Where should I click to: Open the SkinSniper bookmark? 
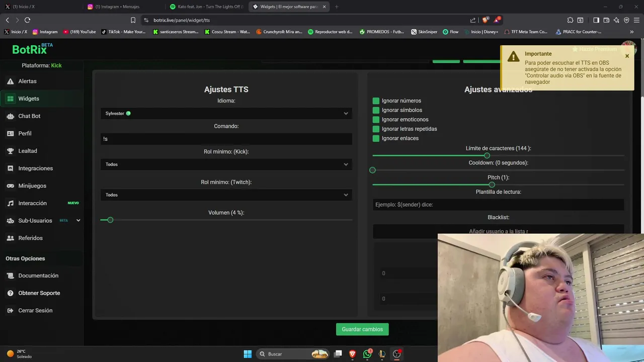[424, 32]
